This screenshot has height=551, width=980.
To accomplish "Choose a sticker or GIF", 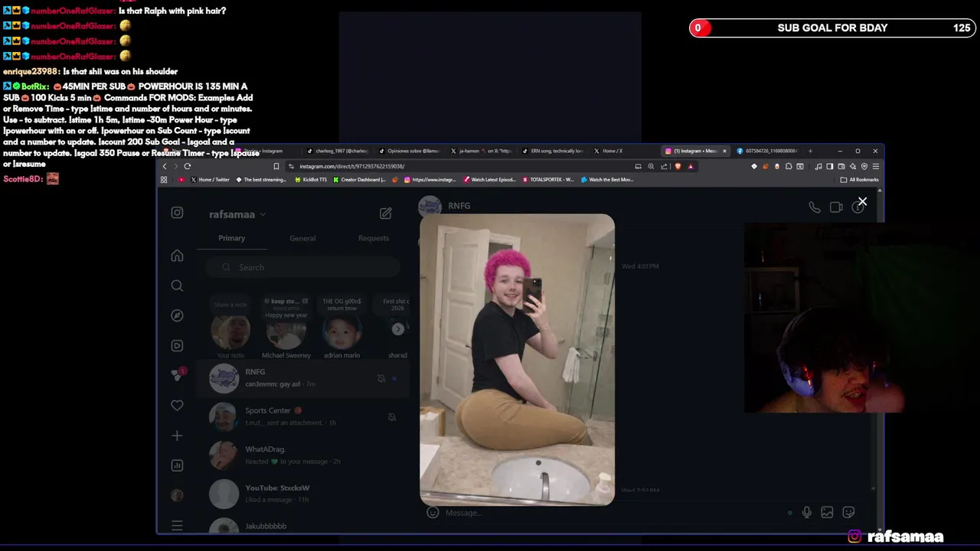I will pos(848,513).
